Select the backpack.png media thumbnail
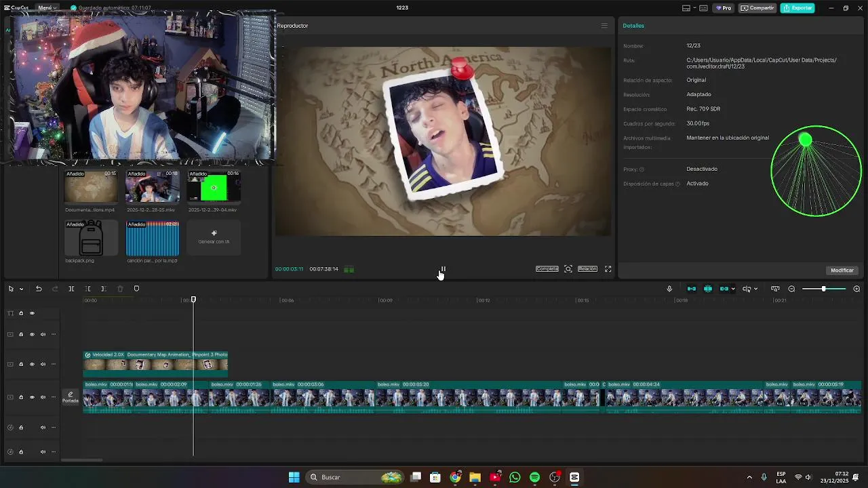This screenshot has height=488, width=868. (x=91, y=238)
